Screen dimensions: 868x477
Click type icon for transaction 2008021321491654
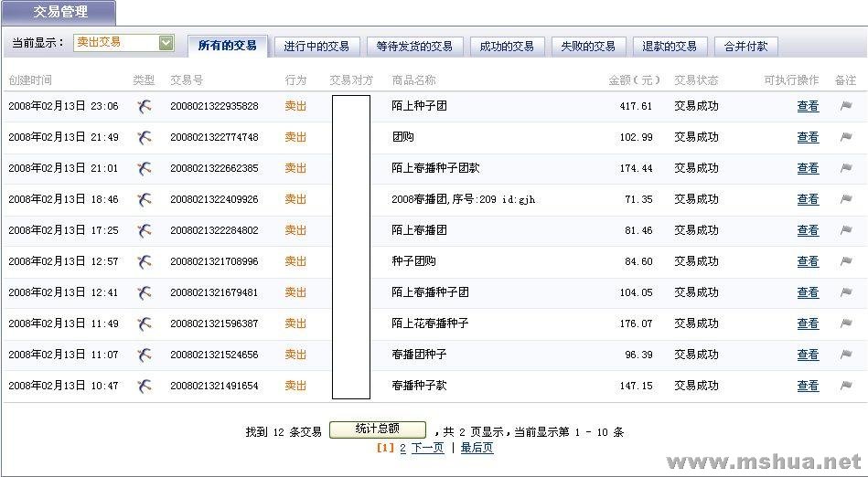(x=145, y=386)
